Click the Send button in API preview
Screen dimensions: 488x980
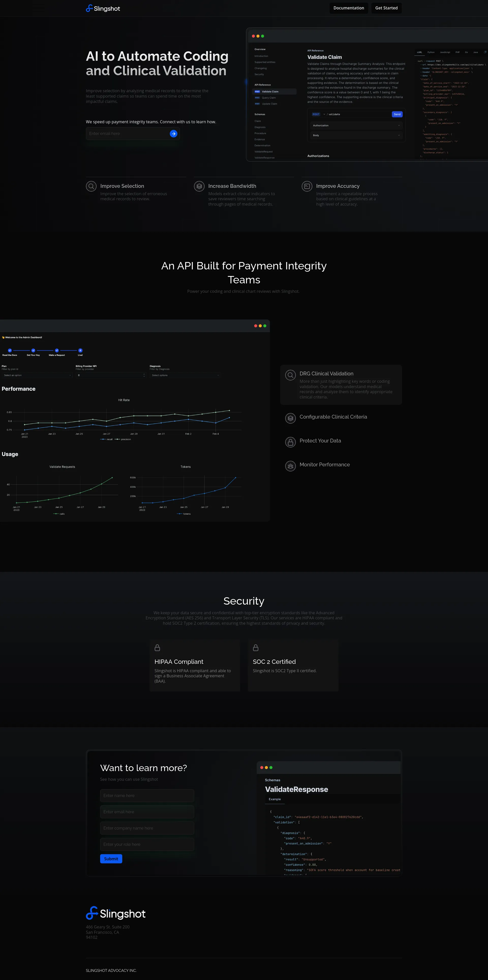point(397,114)
